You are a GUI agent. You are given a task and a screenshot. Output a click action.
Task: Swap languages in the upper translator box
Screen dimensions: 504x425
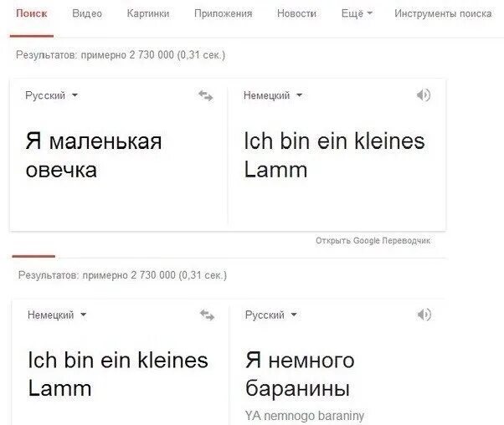(x=206, y=95)
